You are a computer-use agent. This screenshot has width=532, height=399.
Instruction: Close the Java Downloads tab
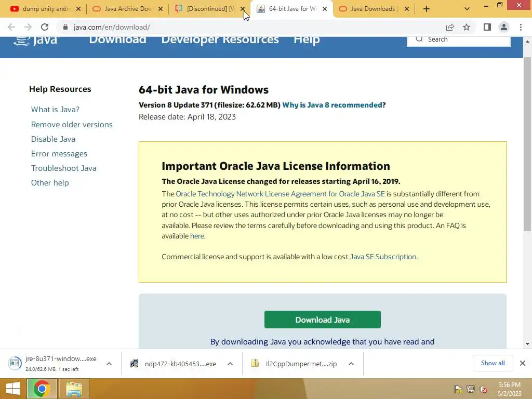tap(407, 9)
